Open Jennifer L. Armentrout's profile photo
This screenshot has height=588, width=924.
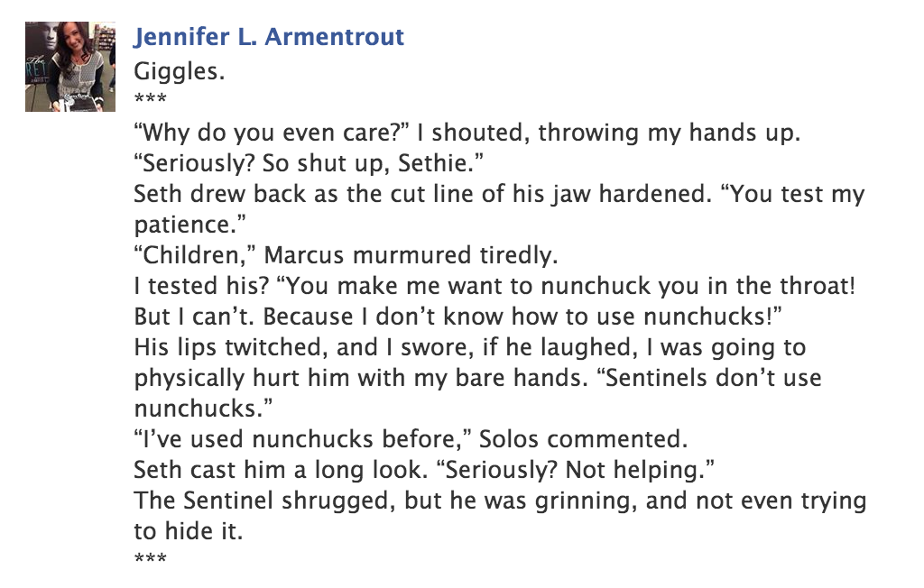coord(70,67)
